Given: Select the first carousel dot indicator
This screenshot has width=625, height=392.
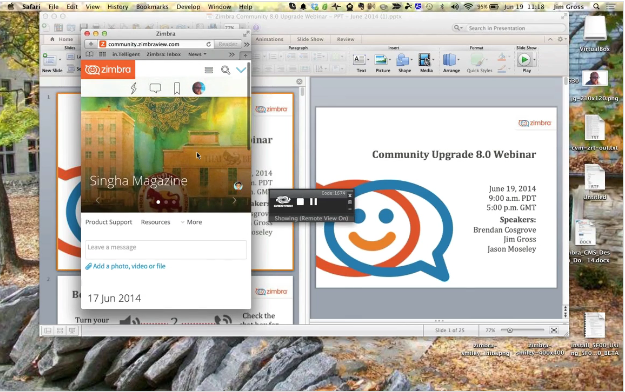Looking at the screenshot, I should (158, 202).
